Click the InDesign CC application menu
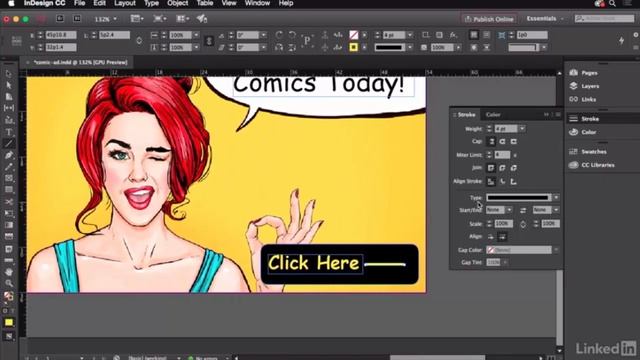 click(44, 3)
